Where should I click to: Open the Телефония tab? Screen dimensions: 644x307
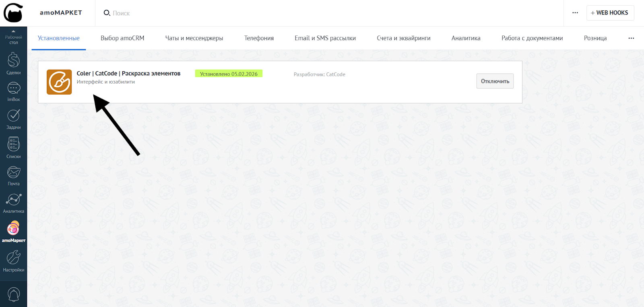point(259,38)
